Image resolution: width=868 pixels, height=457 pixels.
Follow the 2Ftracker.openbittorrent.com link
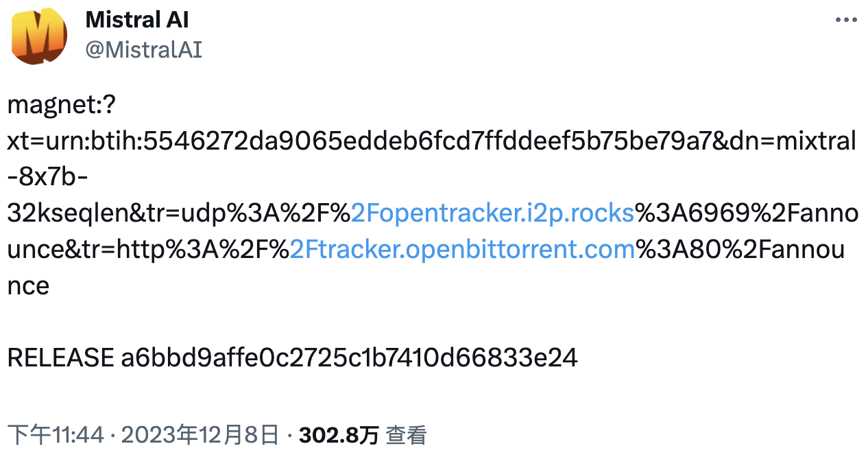coord(463,249)
